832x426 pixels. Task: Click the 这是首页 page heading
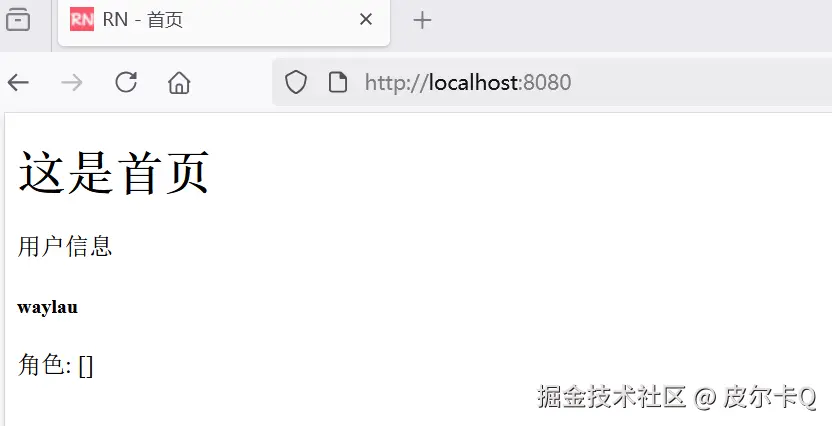[x=114, y=173]
